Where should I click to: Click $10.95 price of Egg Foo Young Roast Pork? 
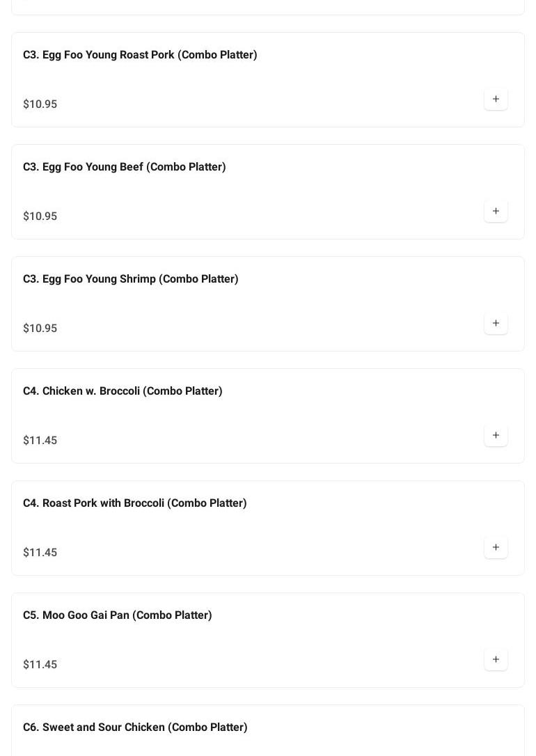click(x=40, y=104)
